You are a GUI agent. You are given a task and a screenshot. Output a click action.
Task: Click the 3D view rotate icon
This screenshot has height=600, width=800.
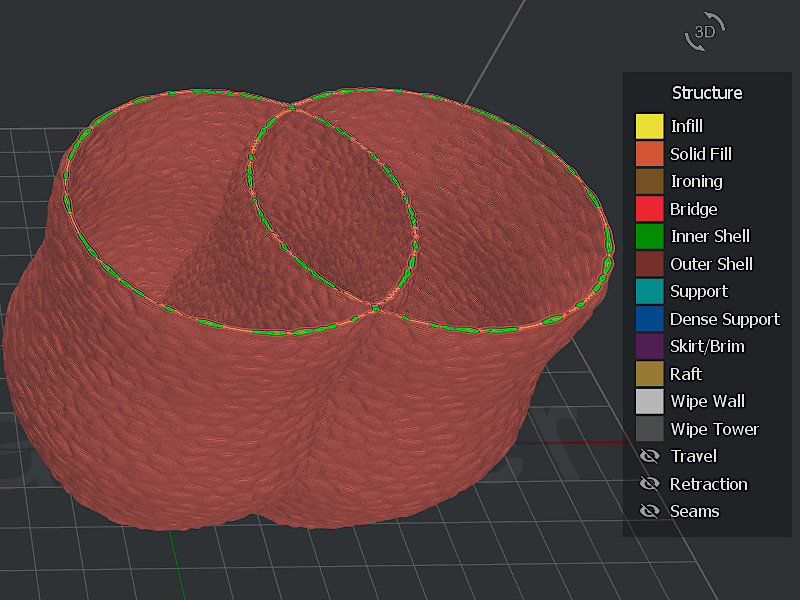[705, 32]
